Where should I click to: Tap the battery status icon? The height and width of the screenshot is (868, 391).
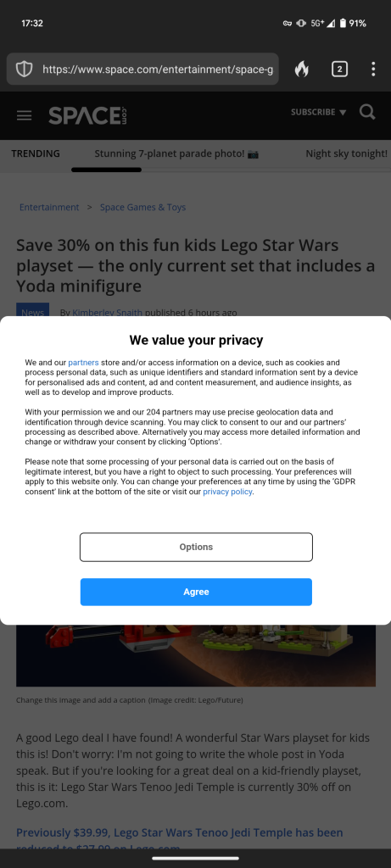tap(343, 23)
